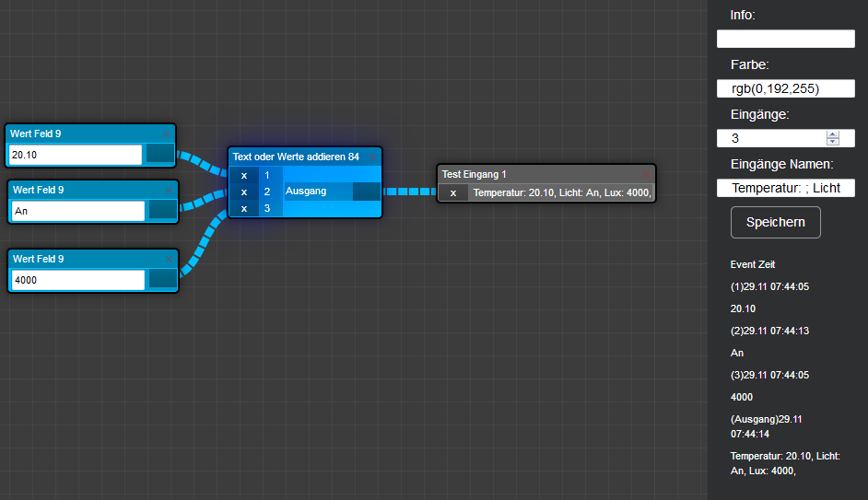868x500 pixels.
Task: Click the value field showing An
Action: (x=78, y=211)
